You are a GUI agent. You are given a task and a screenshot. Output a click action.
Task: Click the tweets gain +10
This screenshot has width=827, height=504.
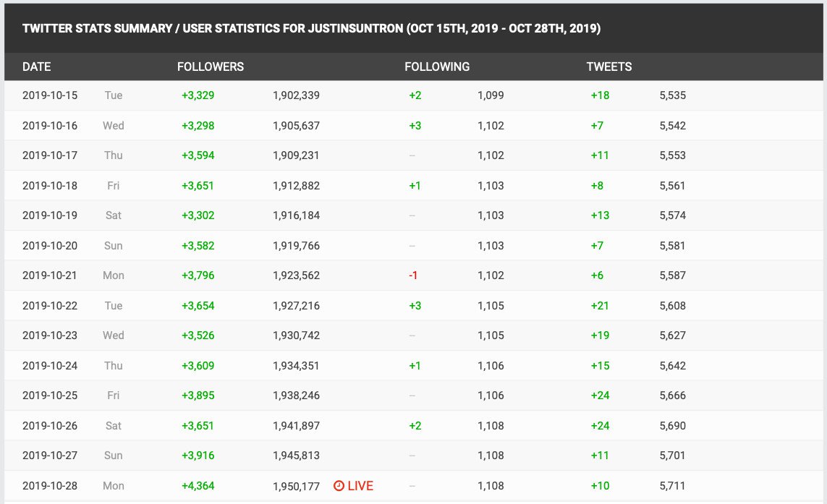point(600,486)
